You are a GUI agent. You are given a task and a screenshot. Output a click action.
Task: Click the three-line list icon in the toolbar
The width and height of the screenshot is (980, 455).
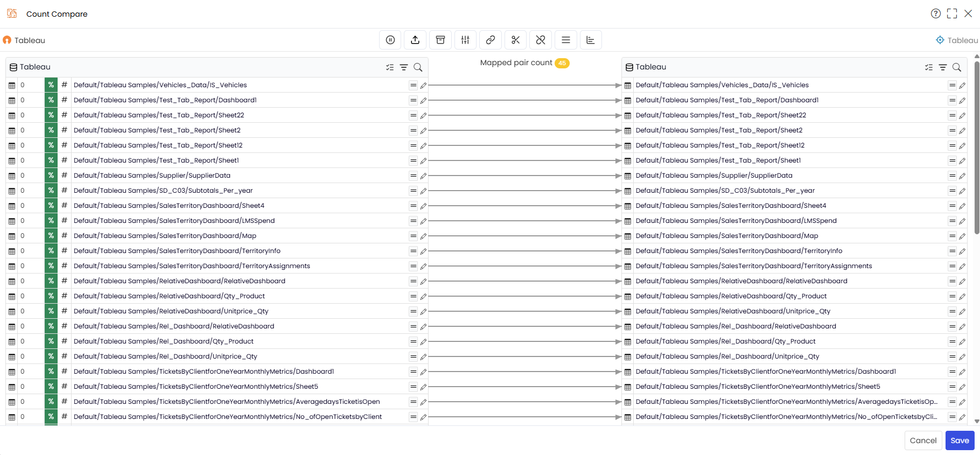click(566, 40)
